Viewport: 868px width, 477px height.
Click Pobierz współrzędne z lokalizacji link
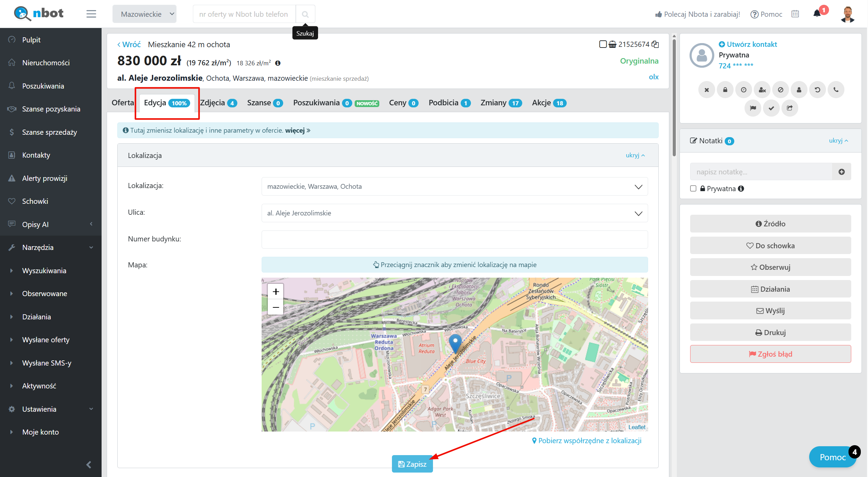click(x=587, y=441)
